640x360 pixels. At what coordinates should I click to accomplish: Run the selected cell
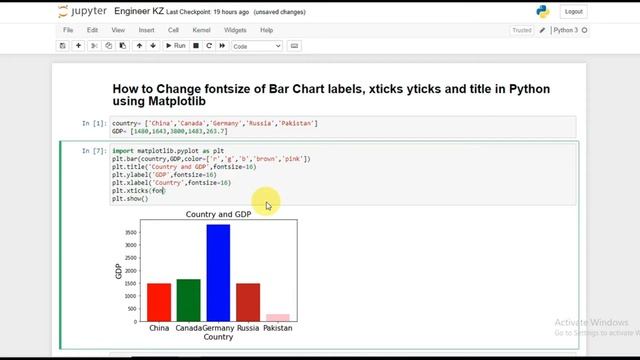tap(176, 46)
